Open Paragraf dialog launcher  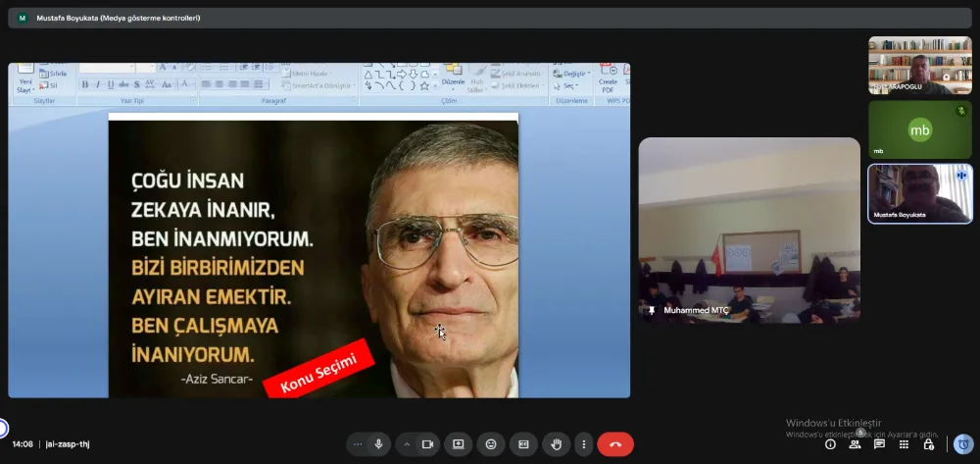[x=354, y=100]
